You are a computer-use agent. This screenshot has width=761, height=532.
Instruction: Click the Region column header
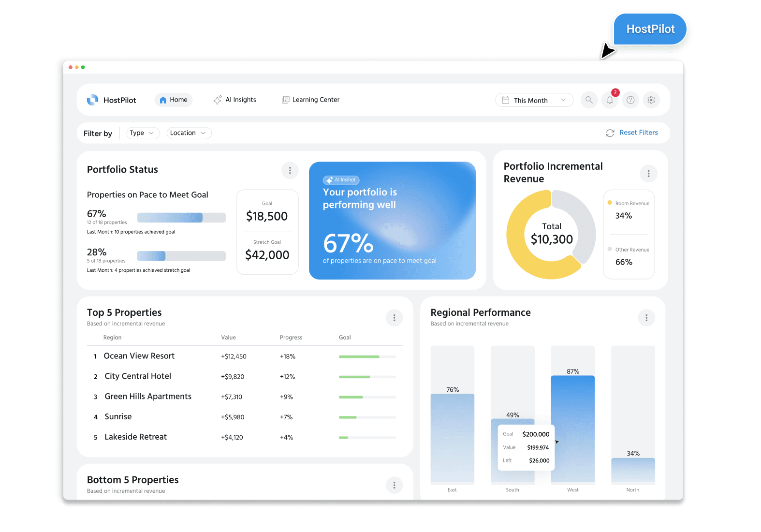112,338
